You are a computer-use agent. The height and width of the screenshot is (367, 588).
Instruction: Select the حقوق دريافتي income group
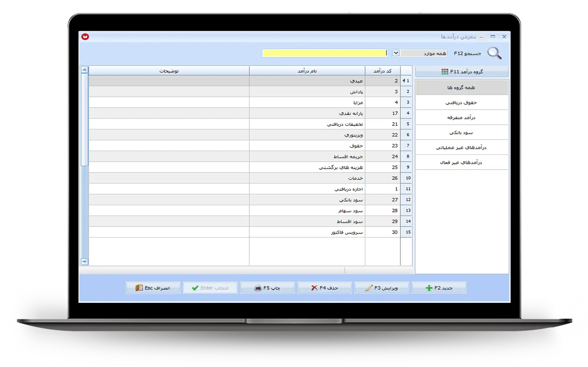pos(461,102)
